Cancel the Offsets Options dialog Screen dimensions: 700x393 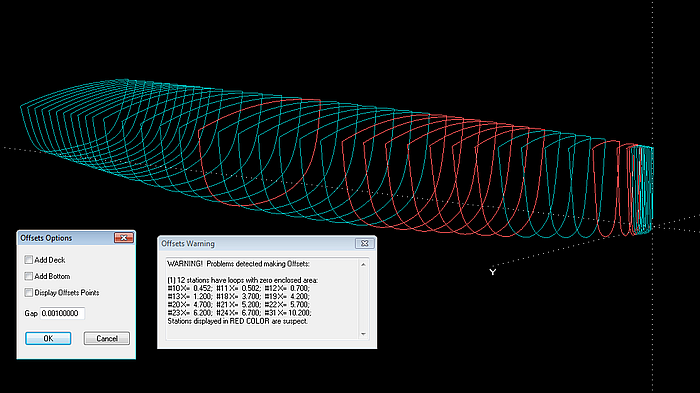coord(107,339)
